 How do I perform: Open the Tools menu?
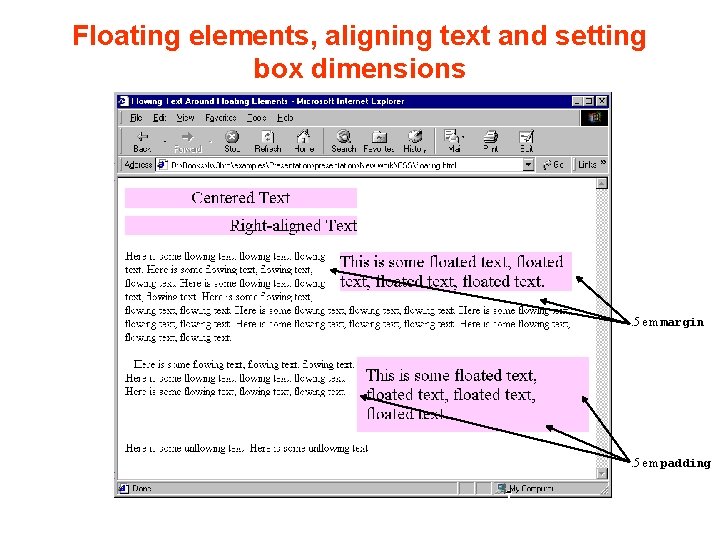click(x=256, y=118)
